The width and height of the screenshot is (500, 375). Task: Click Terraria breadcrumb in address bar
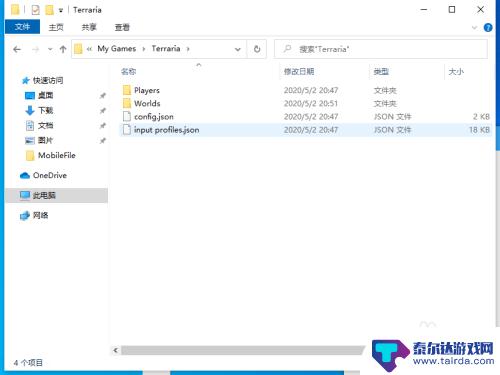[x=166, y=49]
